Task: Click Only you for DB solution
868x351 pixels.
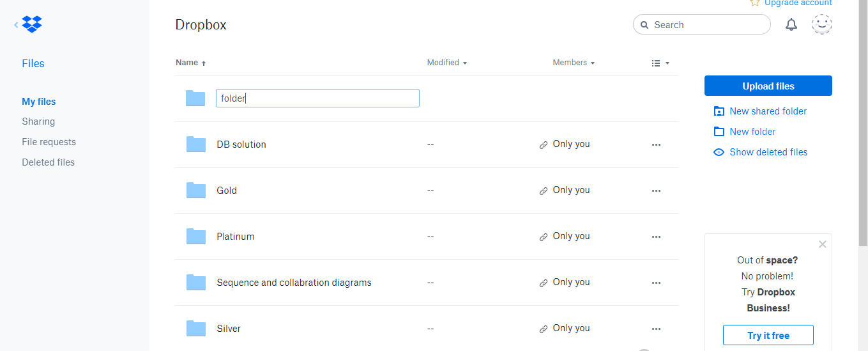Action: [572, 144]
